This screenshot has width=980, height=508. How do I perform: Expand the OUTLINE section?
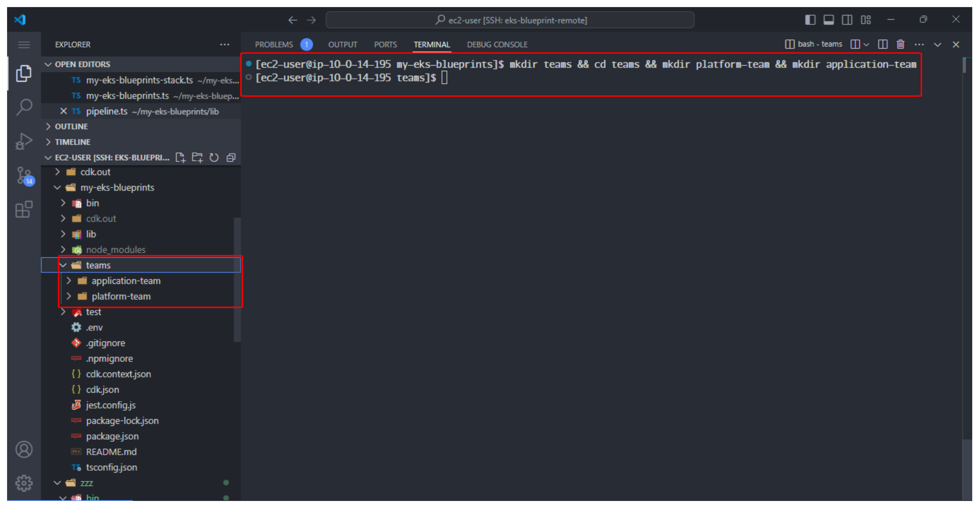click(72, 126)
